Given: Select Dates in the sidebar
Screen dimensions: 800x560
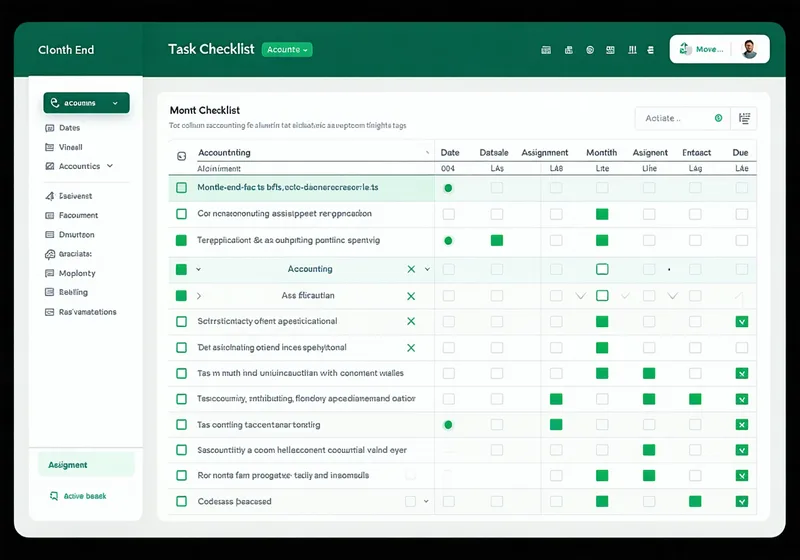Looking at the screenshot, I should [x=69, y=128].
